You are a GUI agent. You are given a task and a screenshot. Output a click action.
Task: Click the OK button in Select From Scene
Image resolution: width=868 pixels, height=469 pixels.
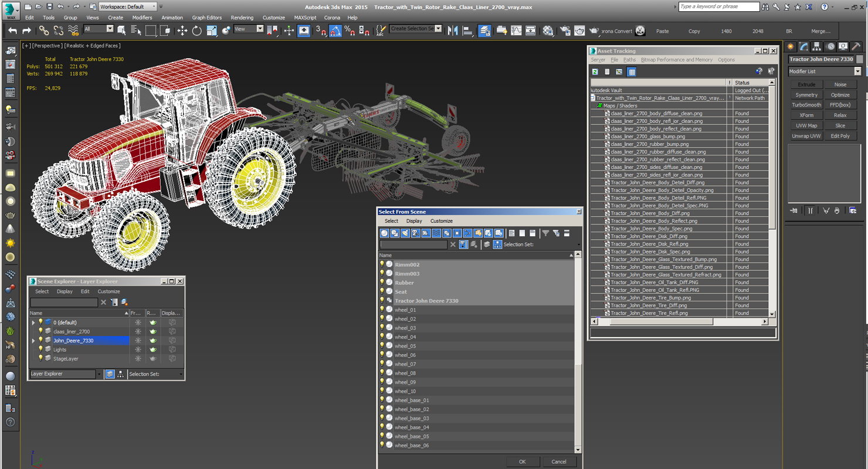[x=522, y=461]
